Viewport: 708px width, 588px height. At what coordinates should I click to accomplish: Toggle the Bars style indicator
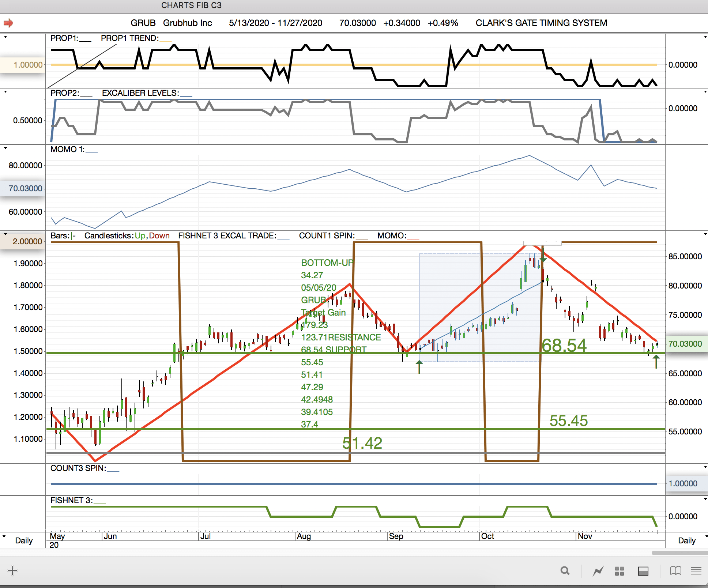(73, 236)
